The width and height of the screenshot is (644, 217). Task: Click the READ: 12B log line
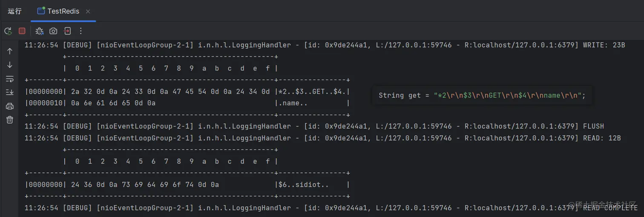pyautogui.click(x=324, y=138)
